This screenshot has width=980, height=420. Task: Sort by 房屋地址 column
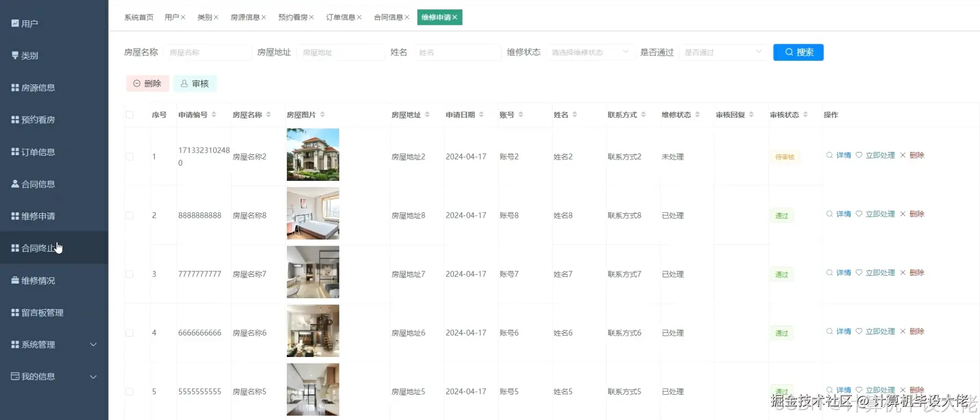(x=427, y=115)
